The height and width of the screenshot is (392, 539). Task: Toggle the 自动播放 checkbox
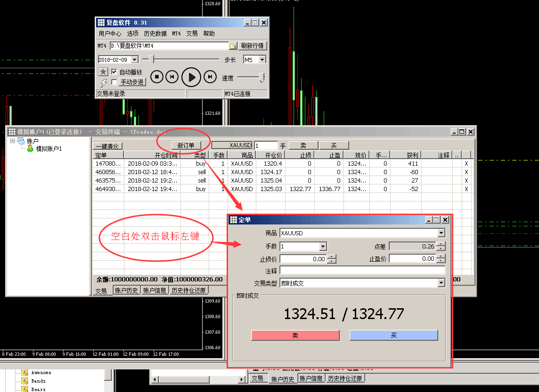coord(114,72)
